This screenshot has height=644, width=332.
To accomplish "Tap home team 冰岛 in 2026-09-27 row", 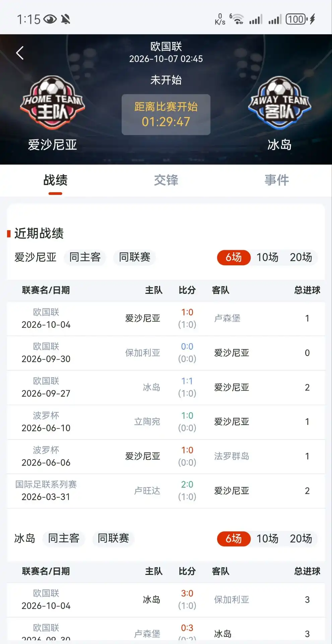I will point(151,387).
